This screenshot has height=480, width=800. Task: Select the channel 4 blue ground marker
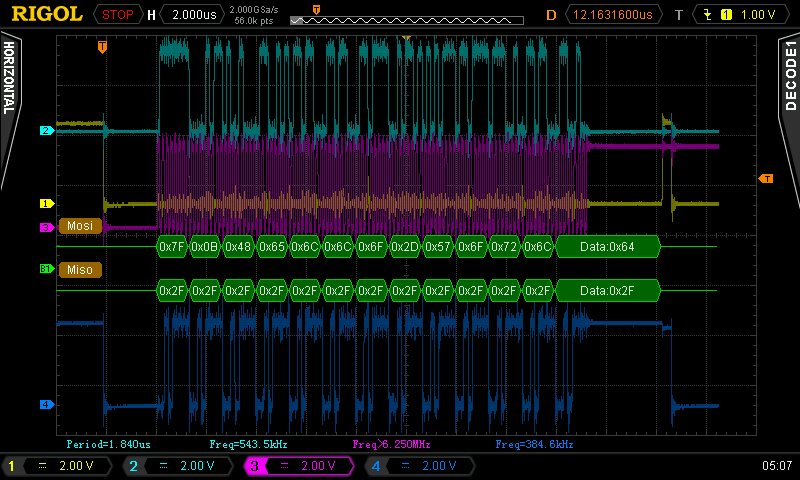[47, 405]
